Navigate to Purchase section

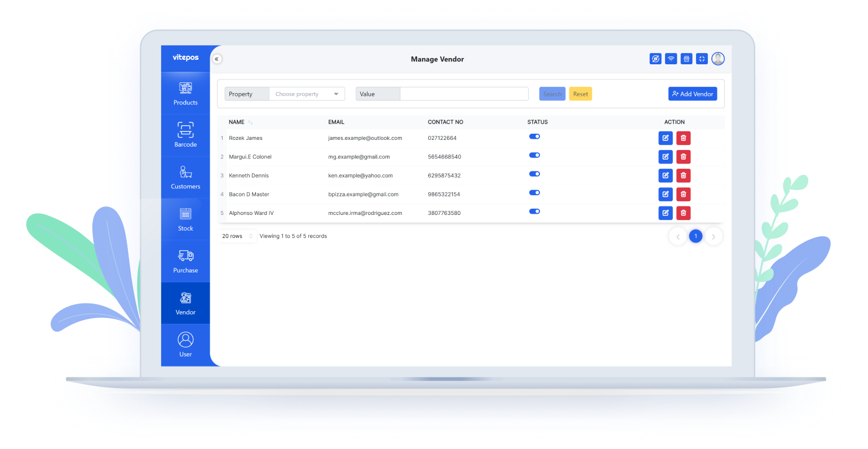[x=185, y=262]
